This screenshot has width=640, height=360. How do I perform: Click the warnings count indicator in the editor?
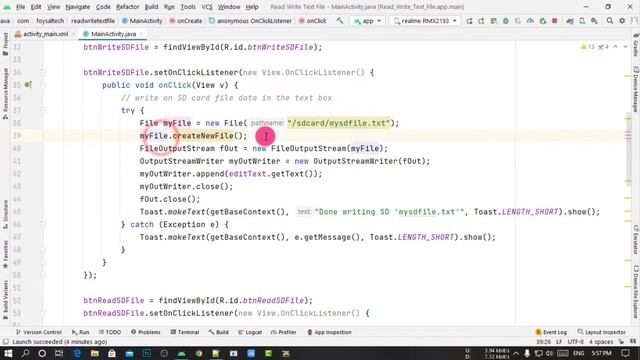pyautogui.click(x=588, y=47)
